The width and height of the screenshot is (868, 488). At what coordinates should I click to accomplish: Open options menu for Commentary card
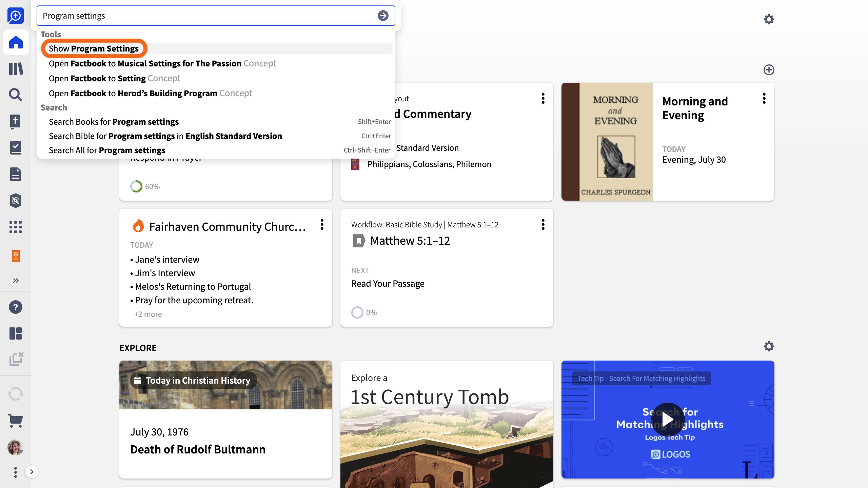coord(543,98)
